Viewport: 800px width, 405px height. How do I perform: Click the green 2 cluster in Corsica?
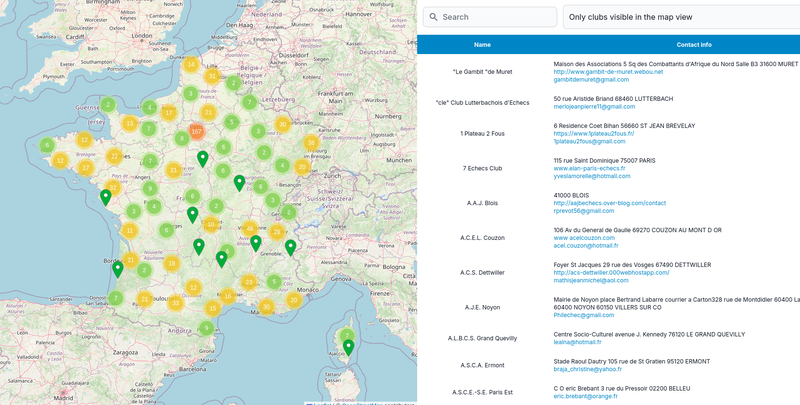pos(348,334)
